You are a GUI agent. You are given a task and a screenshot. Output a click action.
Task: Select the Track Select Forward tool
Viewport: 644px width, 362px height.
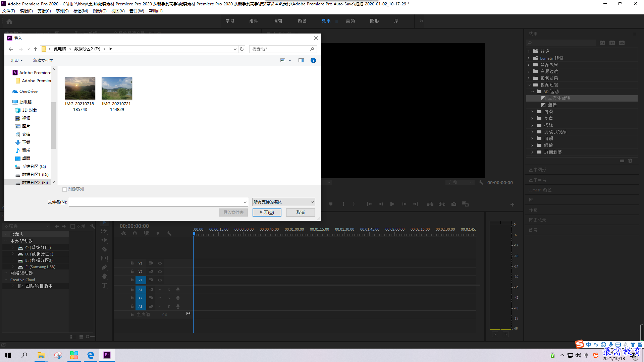click(104, 231)
